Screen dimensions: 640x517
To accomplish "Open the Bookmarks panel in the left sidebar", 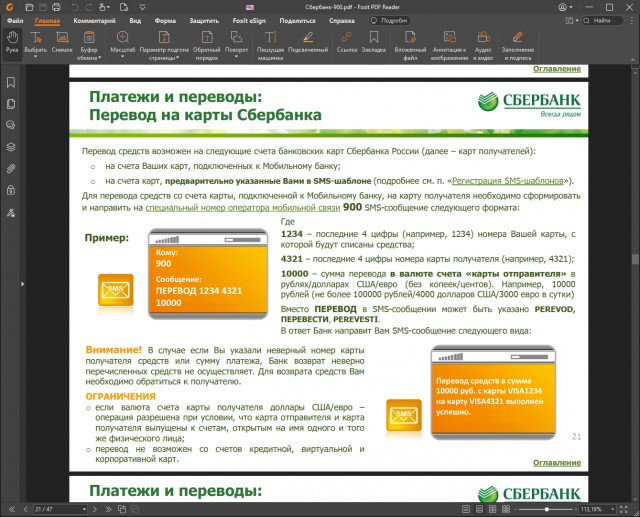I will 11,82.
